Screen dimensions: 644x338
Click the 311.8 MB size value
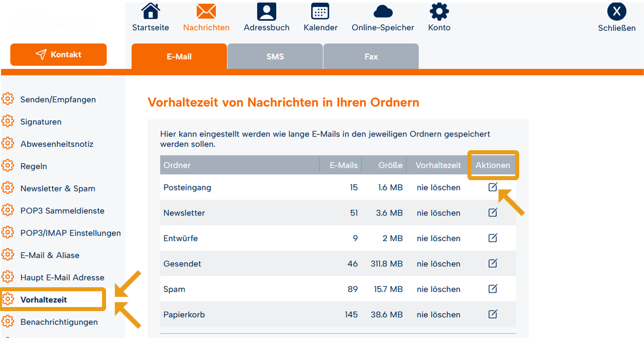point(386,264)
